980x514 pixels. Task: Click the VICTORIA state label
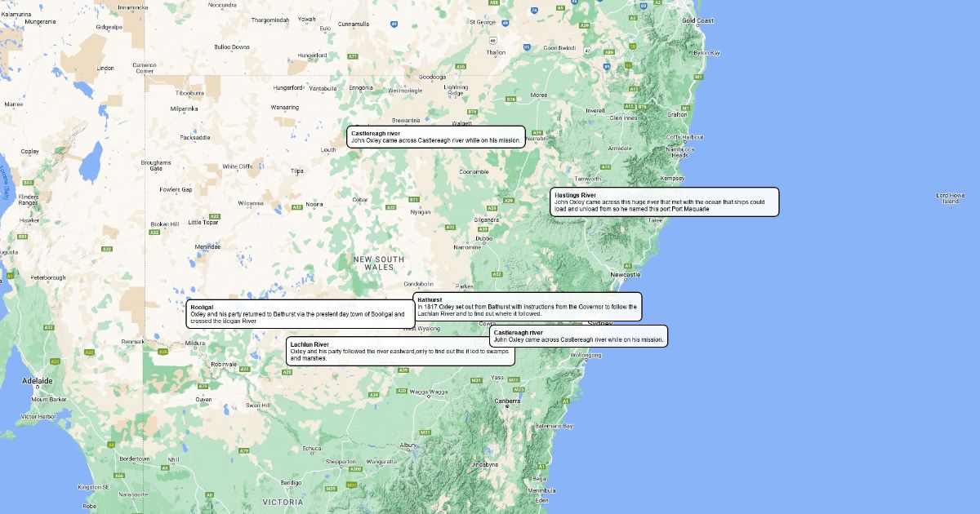click(x=283, y=502)
